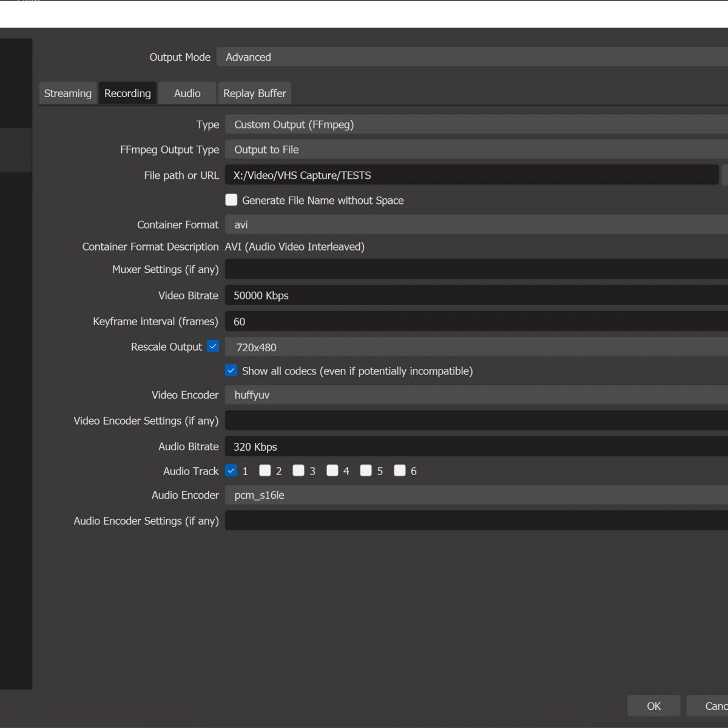Click the File path or URL field
This screenshot has width=728, height=728.
pyautogui.click(x=470, y=175)
